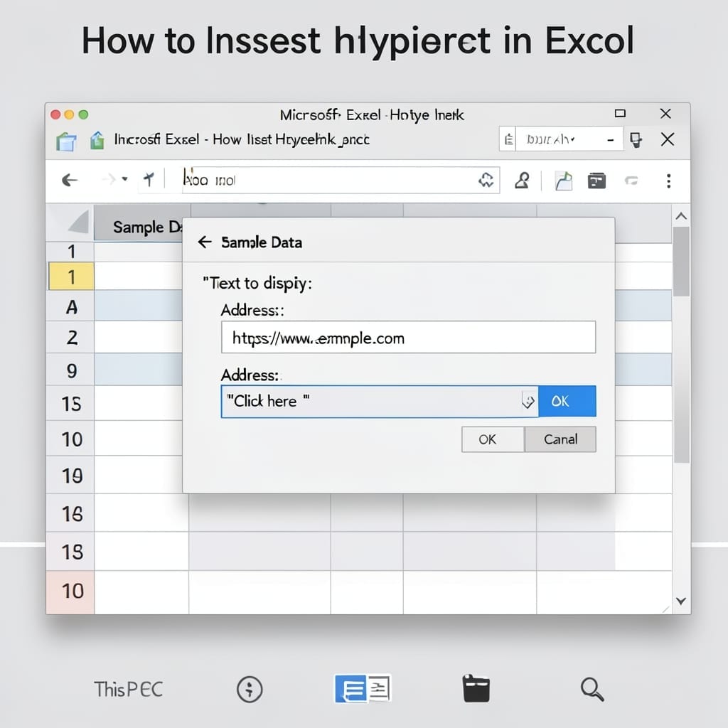The width and height of the screenshot is (728, 728).
Task: Click the document icon in the top-right search box
Action: (x=508, y=139)
